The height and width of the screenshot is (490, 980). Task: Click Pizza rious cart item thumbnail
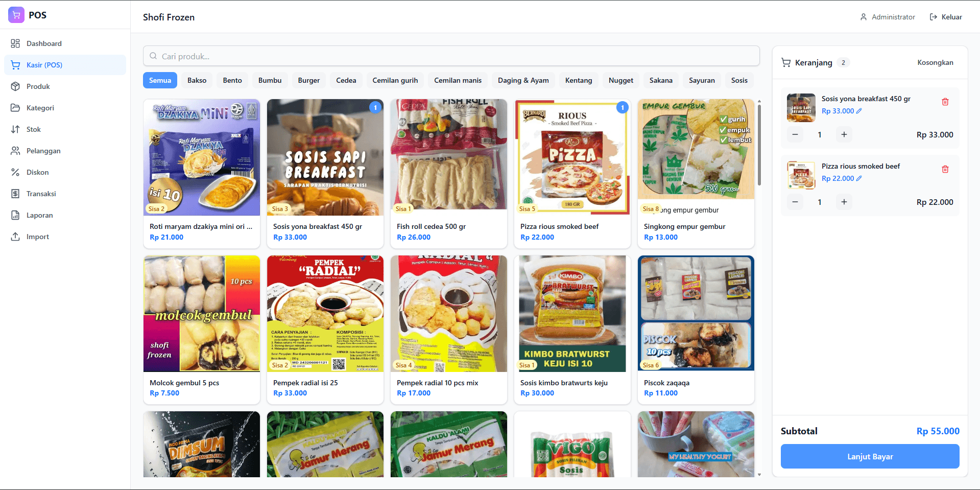coord(801,175)
